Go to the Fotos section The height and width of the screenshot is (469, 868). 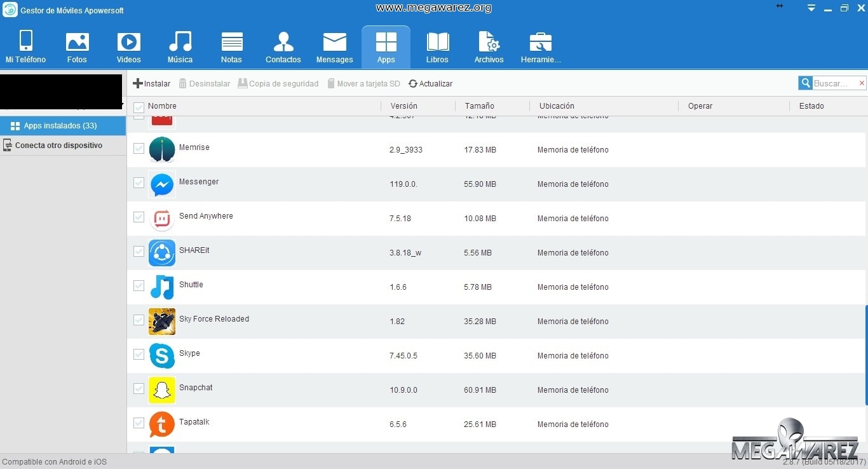pos(77,48)
